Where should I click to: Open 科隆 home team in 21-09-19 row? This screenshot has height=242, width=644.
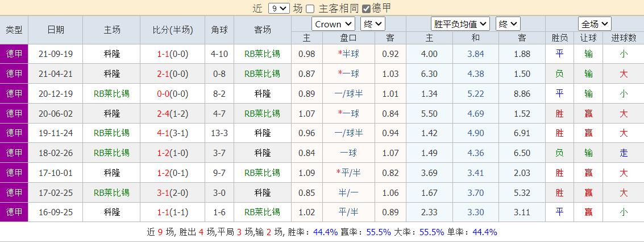coord(112,54)
